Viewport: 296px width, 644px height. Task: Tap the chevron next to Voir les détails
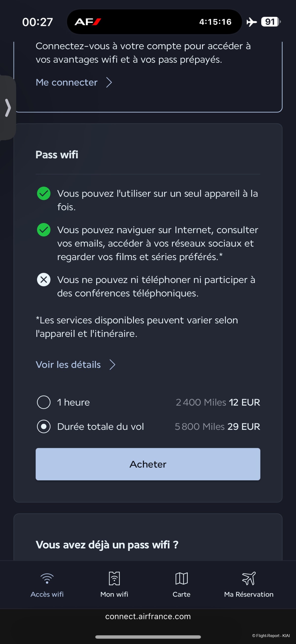[112, 365]
